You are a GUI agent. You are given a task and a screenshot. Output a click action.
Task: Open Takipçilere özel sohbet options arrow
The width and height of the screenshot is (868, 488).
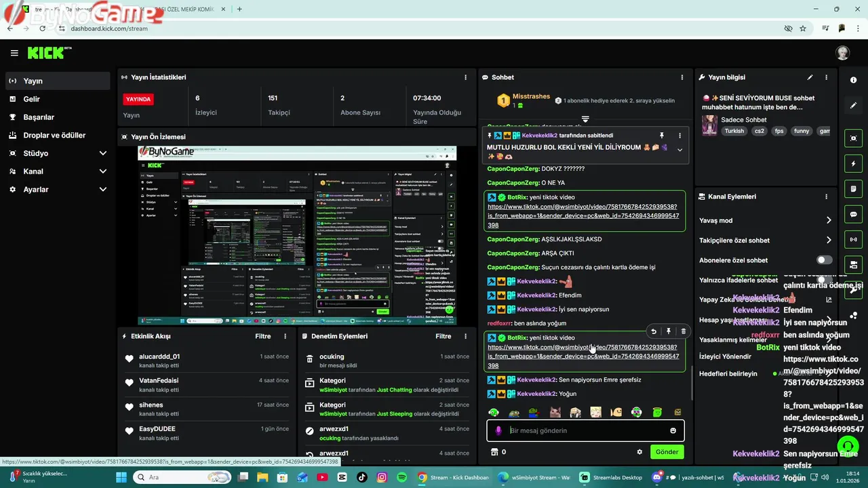tap(829, 240)
